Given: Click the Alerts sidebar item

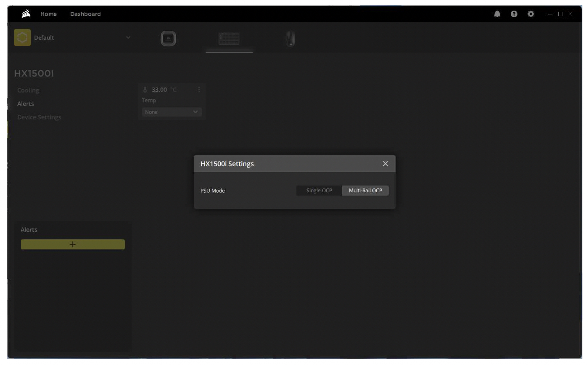Looking at the screenshot, I should pyautogui.click(x=26, y=104).
